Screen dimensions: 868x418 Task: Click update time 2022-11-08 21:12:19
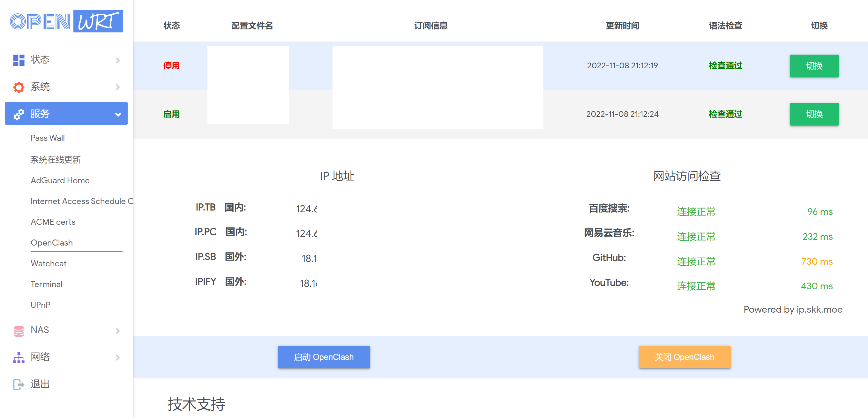tap(622, 66)
